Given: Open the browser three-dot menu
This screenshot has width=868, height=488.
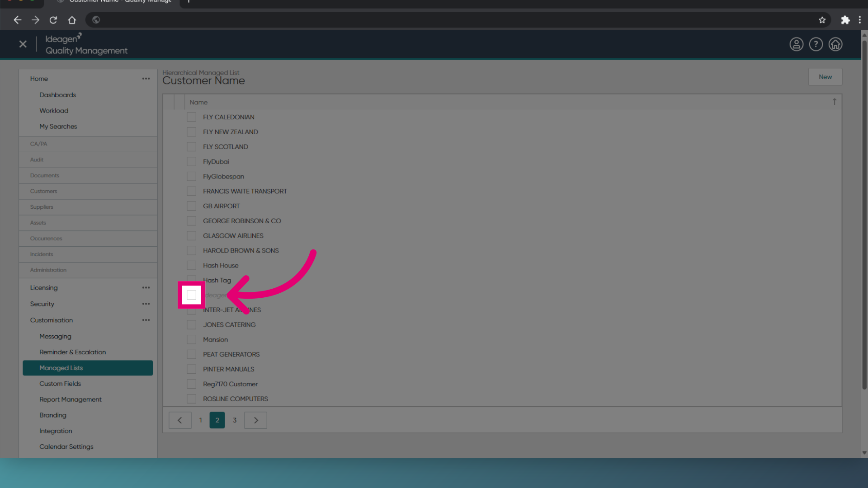Looking at the screenshot, I should (859, 20).
